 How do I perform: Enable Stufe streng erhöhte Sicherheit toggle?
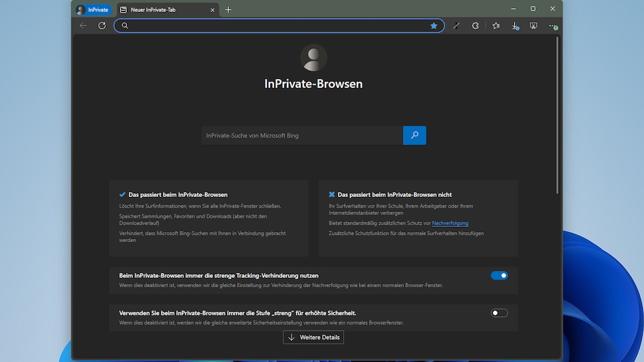pyautogui.click(x=499, y=313)
